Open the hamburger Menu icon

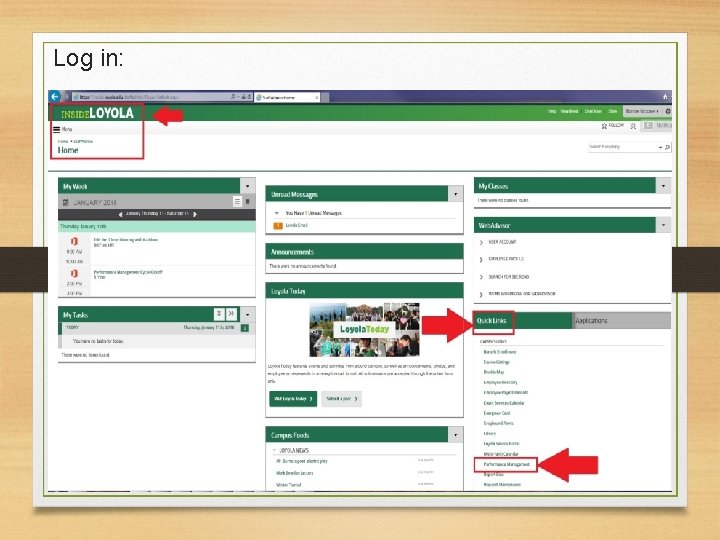(x=56, y=129)
